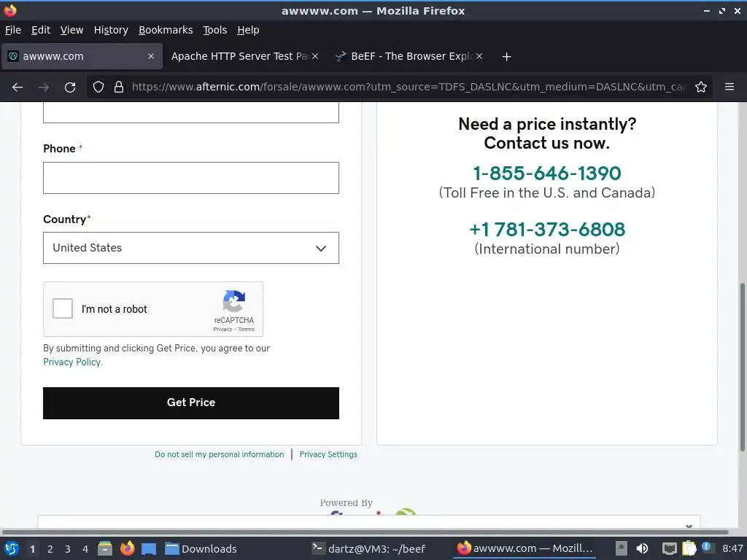The image size is (747, 560).
Task: Click the horizontal page scrollbar
Action: tap(365, 532)
